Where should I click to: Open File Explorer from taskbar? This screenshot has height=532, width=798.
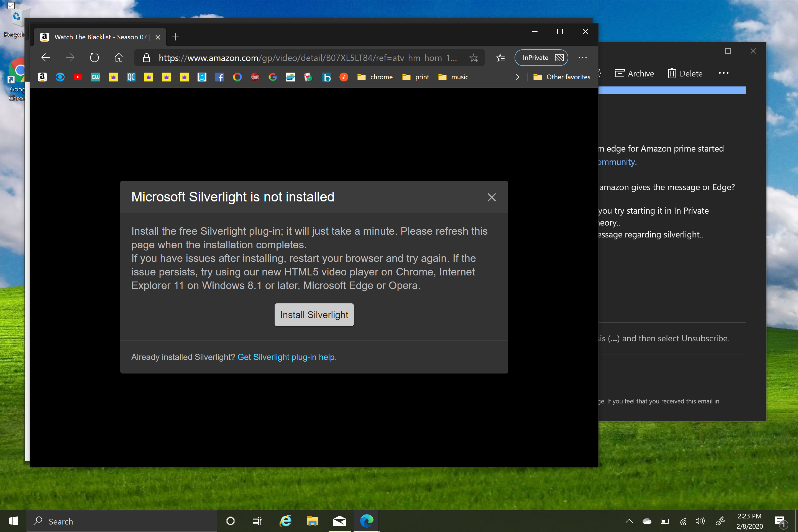(x=312, y=521)
